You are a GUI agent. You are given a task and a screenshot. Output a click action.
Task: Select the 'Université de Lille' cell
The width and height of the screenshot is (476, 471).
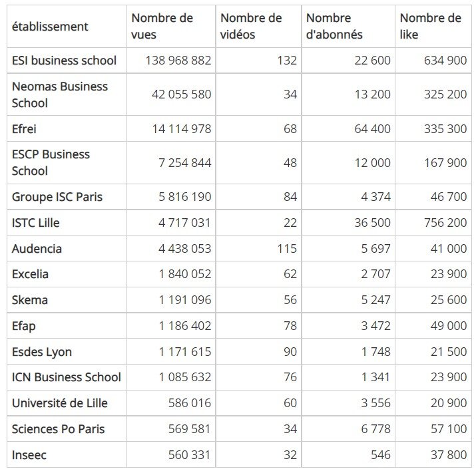tap(59, 403)
